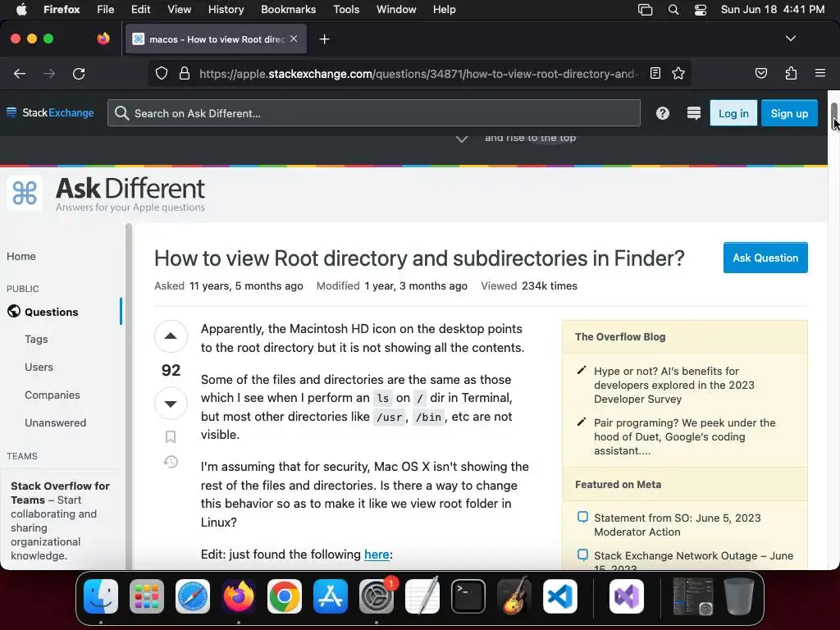
Task: Open Users in left sidebar
Action: pyautogui.click(x=39, y=367)
